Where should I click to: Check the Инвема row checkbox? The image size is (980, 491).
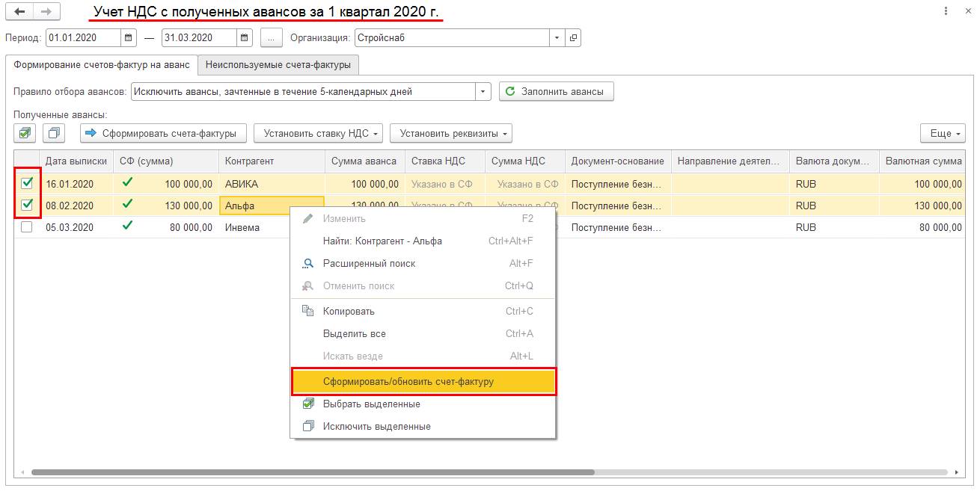27,227
